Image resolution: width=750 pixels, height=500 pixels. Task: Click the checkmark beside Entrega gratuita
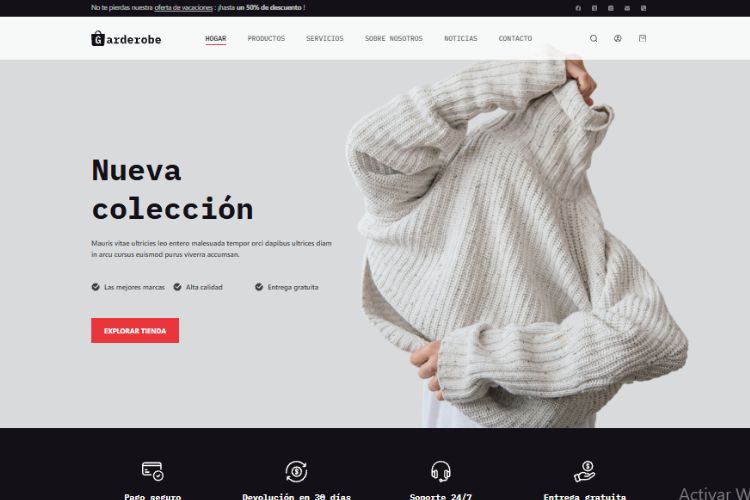pos(259,287)
